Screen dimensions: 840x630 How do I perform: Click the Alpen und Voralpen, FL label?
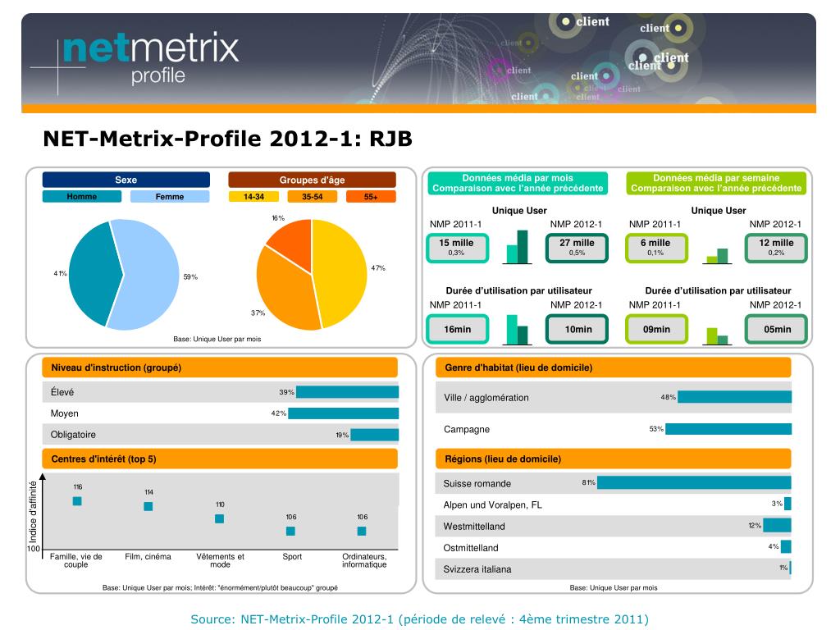pyautogui.click(x=492, y=504)
